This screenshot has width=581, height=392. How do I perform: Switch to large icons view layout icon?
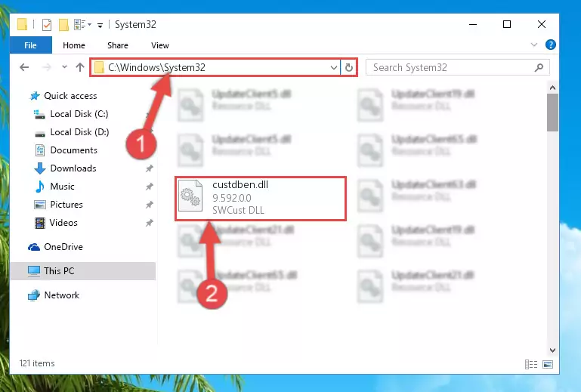[548, 365]
